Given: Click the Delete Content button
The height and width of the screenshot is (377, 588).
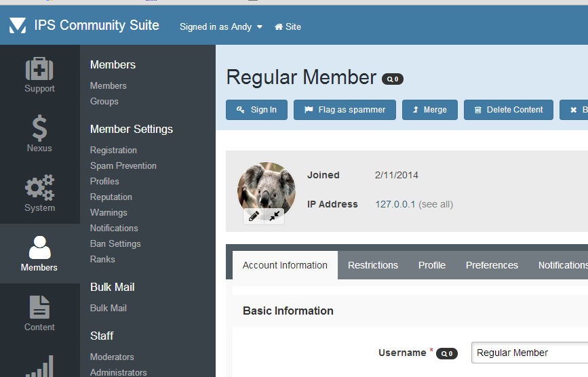Looking at the screenshot, I should point(509,110).
